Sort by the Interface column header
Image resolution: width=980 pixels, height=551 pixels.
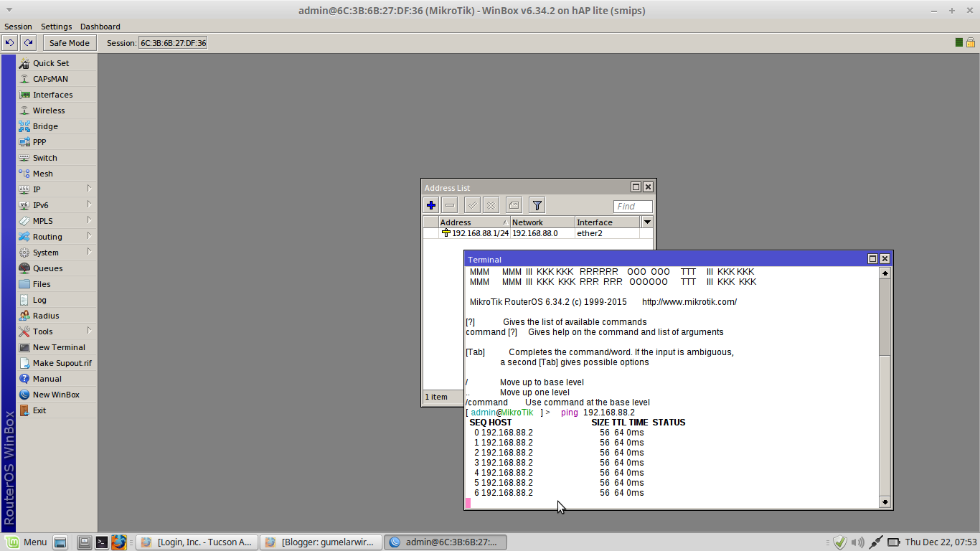[x=608, y=222]
